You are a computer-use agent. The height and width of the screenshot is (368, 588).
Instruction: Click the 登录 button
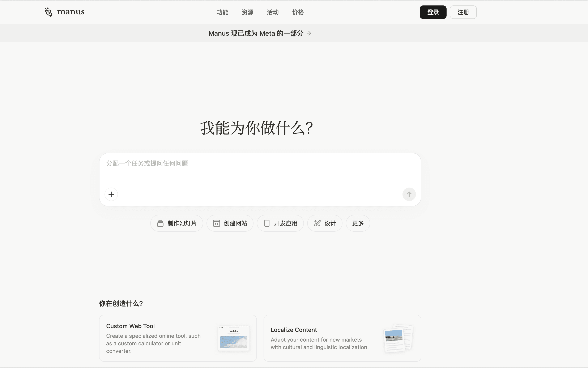pos(433,12)
